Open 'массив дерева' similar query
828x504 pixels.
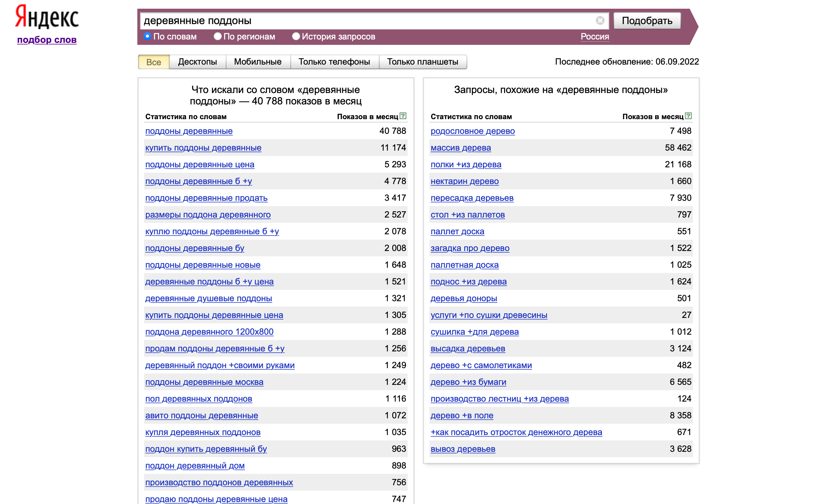click(461, 148)
